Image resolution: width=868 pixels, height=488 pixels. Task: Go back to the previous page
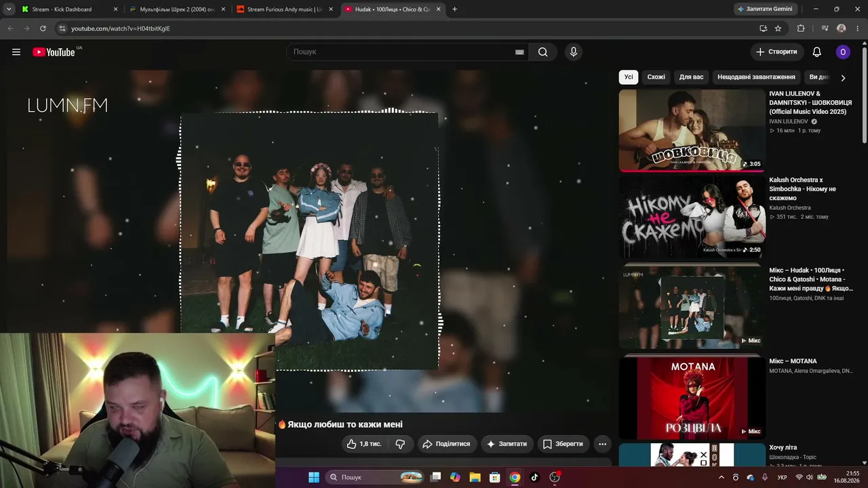click(10, 28)
